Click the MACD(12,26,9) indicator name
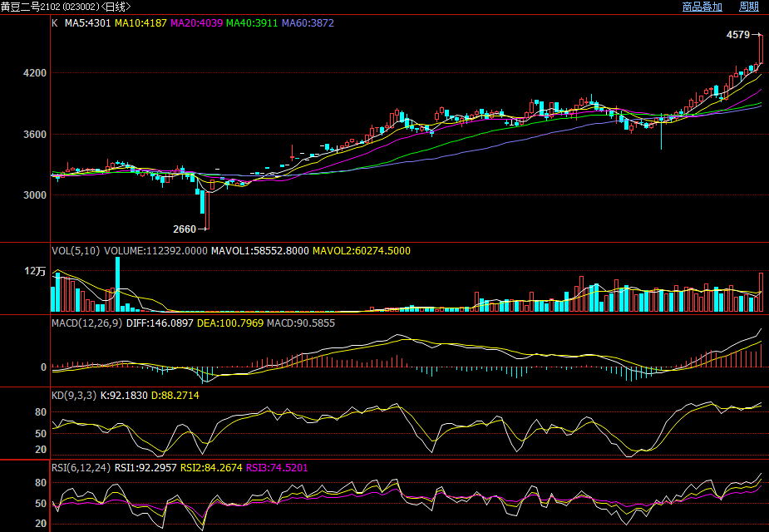The image size is (769, 532). pos(86,323)
